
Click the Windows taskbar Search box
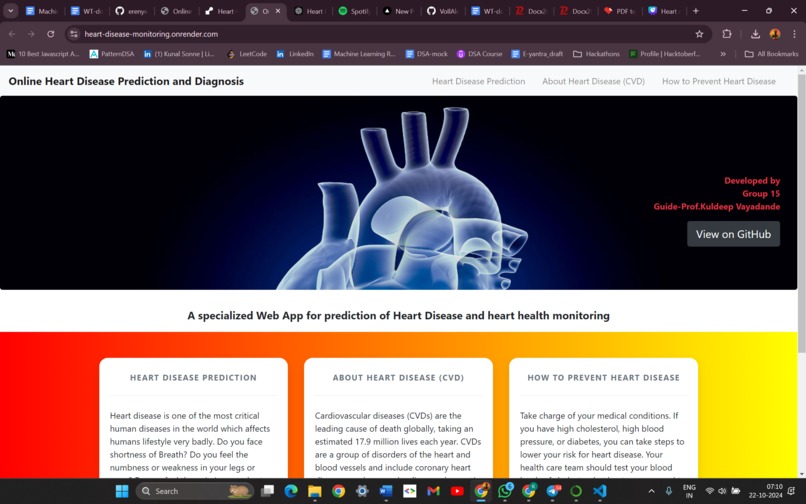[194, 491]
